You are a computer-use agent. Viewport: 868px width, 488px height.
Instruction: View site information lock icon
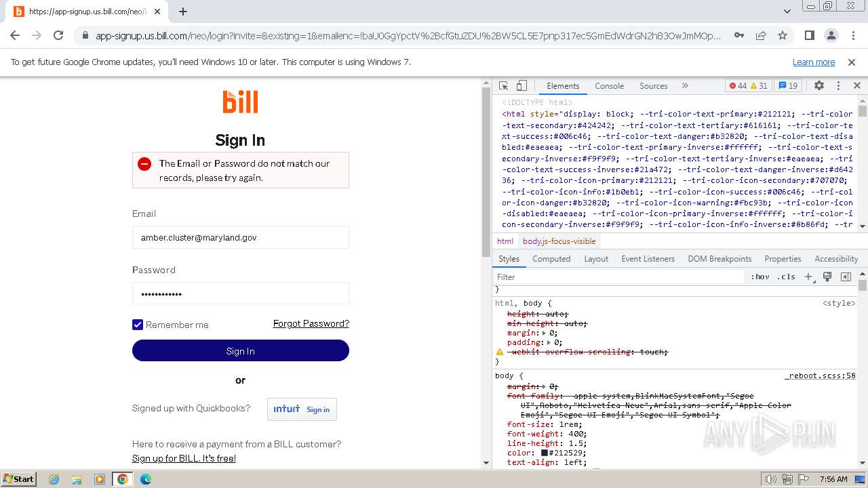coord(85,35)
